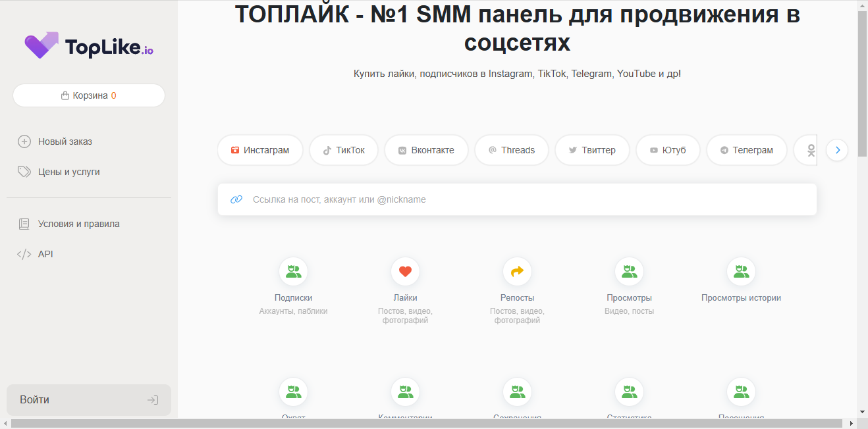Switch to the Вконтакте tab
The height and width of the screenshot is (429, 868).
[426, 150]
